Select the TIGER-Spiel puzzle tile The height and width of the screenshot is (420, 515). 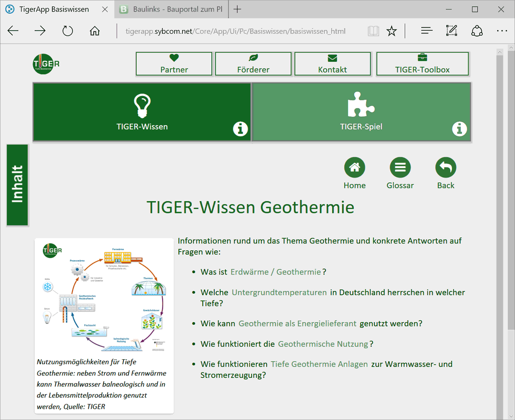361,112
